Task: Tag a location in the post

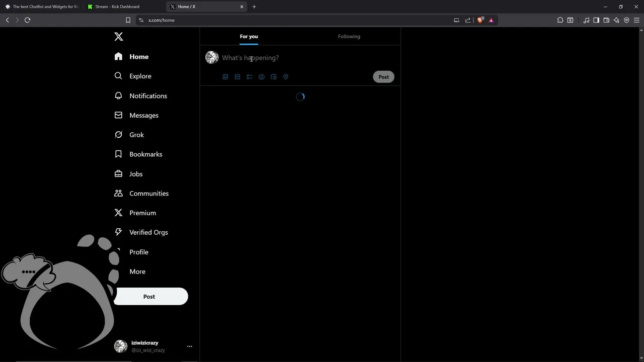Action: pos(286,77)
